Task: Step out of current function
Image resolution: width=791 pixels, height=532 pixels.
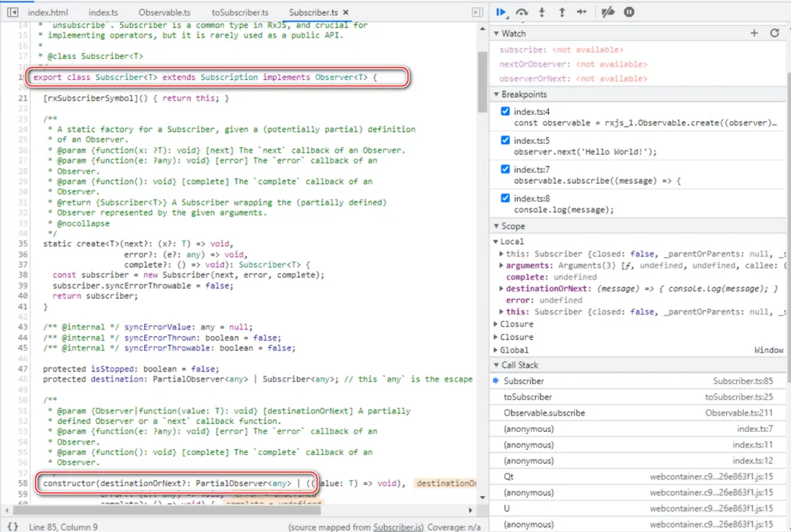Action: [562, 12]
